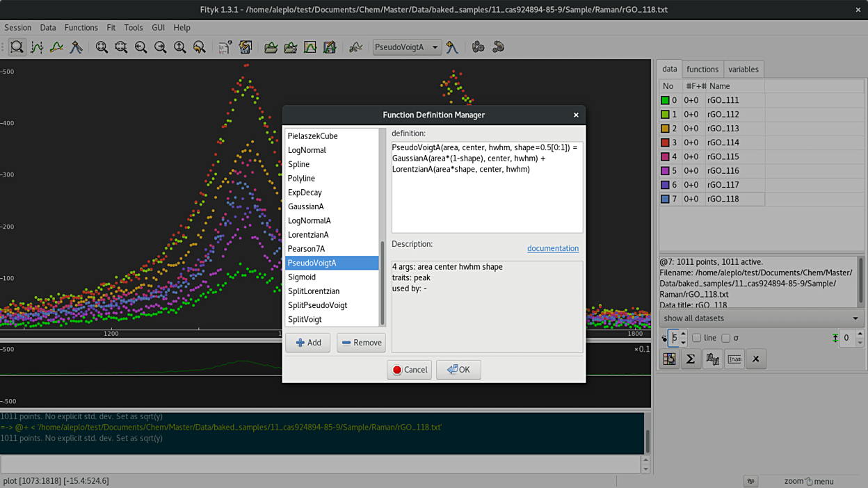Click the gears start fitting icon

tap(478, 47)
